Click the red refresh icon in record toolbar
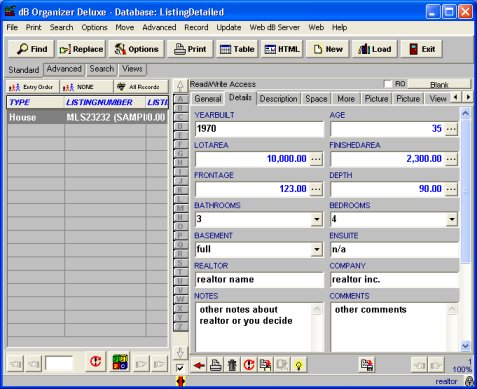This screenshot has width=477, height=389. (x=249, y=366)
